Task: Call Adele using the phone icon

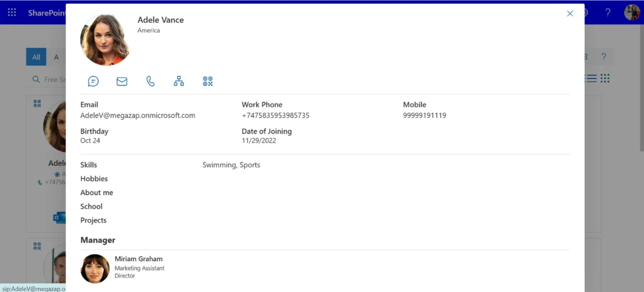Action: (x=150, y=81)
